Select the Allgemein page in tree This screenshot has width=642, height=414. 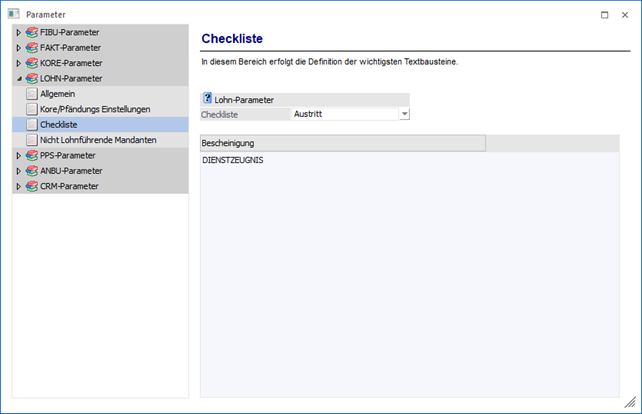click(57, 94)
